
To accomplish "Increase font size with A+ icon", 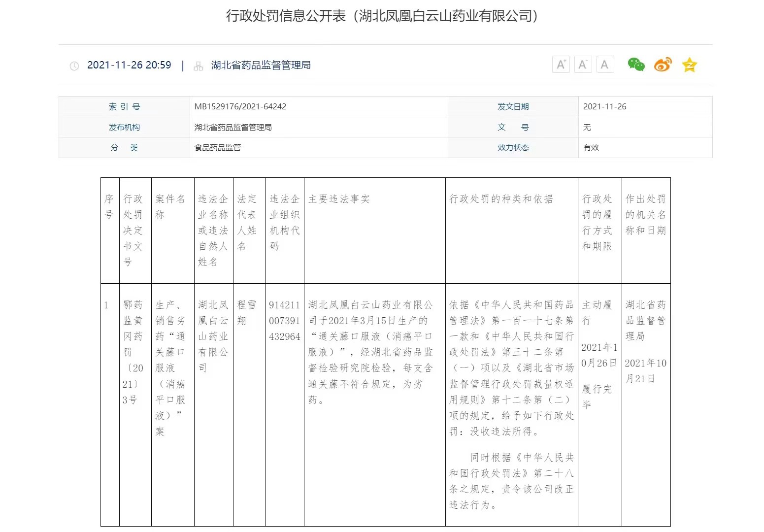I will pyautogui.click(x=561, y=65).
